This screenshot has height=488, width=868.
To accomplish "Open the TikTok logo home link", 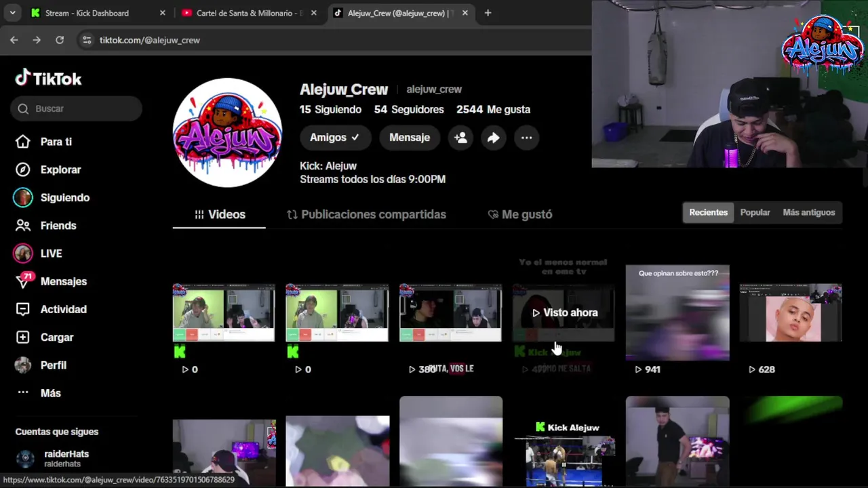I will (x=48, y=79).
